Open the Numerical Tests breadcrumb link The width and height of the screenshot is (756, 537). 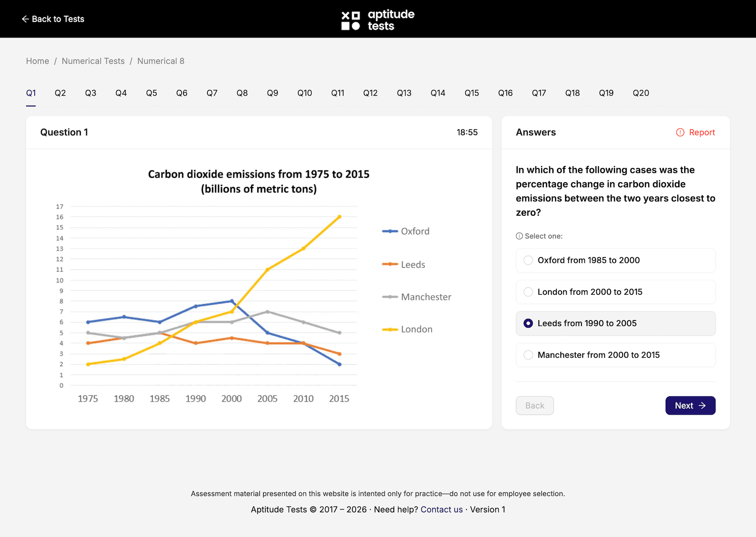coord(93,61)
